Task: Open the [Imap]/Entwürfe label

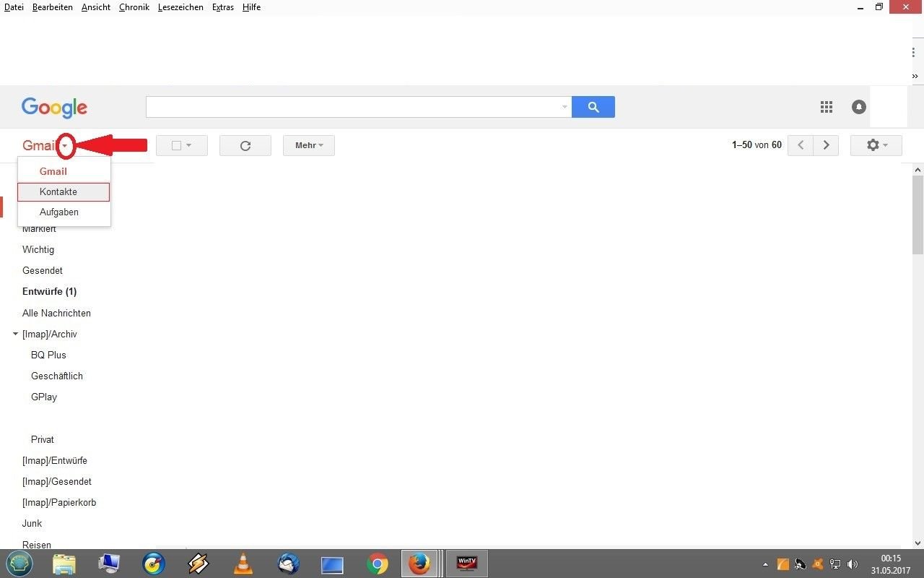Action: [55, 460]
